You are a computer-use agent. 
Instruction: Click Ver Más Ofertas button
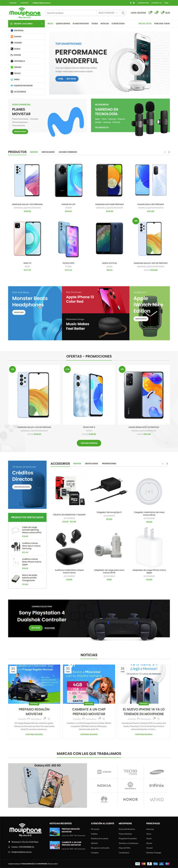(89, 443)
